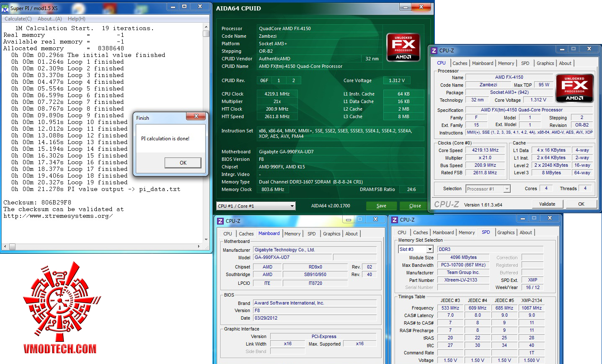This screenshot has height=364, width=602.
Task: Click Super PI vertical scrollbar up arrow
Action: pos(206,27)
